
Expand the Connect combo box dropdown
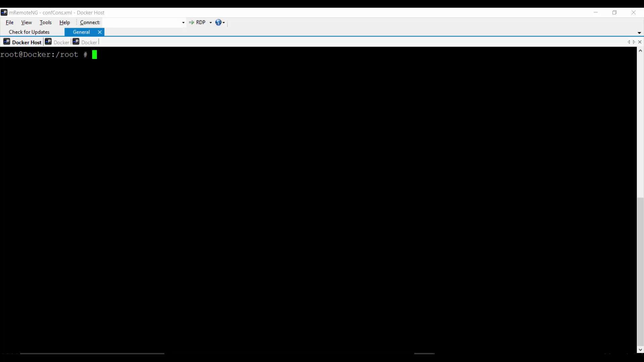point(183,22)
